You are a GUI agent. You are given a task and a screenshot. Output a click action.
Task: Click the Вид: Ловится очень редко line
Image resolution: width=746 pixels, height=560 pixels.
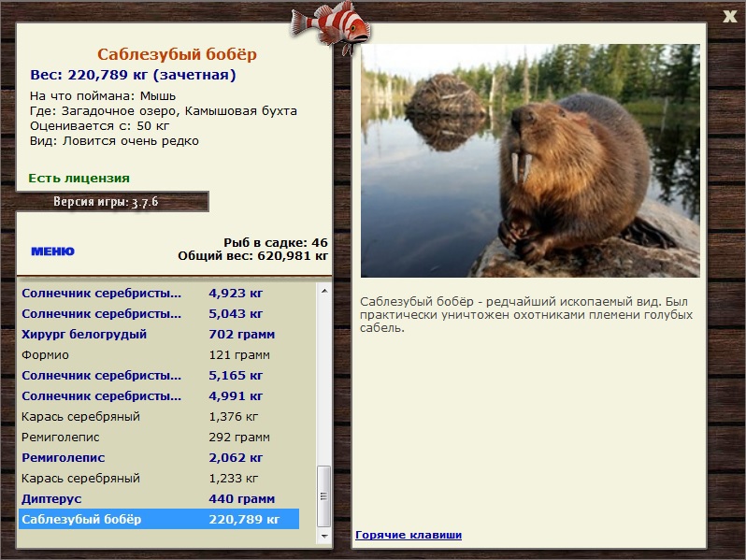[114, 141]
